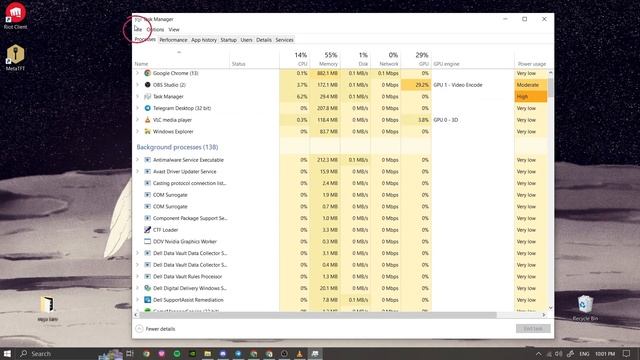Click the Telegram Desktop process icon
Viewport: 640px width, 360px height.
147,108
